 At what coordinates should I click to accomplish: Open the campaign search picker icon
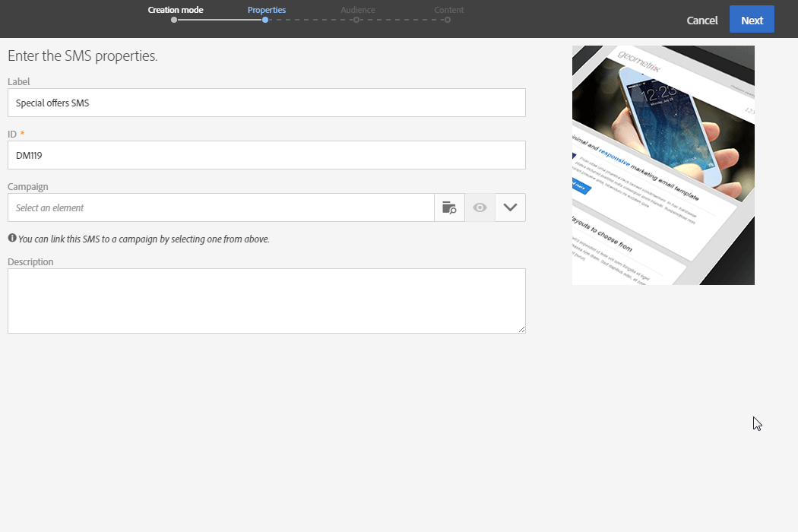click(x=449, y=207)
